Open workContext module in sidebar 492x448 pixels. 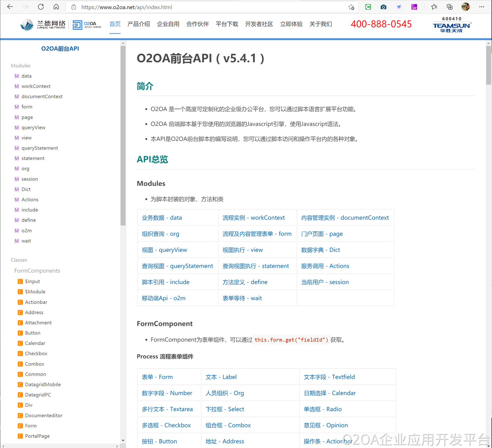36,86
